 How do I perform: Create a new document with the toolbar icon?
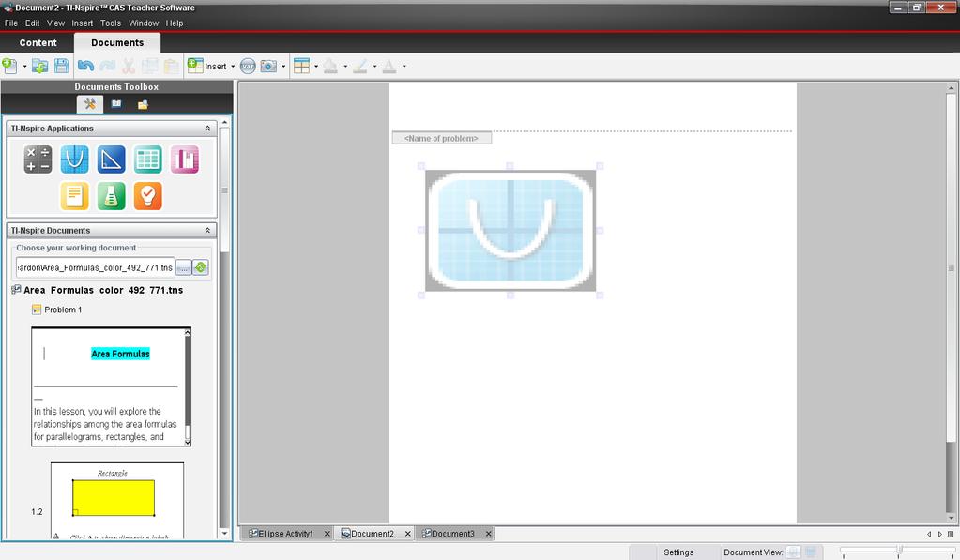click(x=9, y=66)
